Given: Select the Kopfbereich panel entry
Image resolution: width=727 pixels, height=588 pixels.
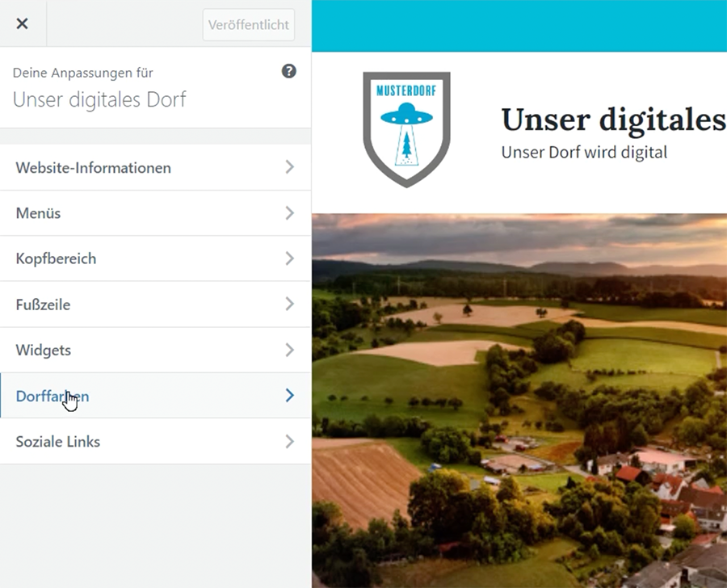Looking at the screenshot, I should pyautogui.click(x=56, y=258).
